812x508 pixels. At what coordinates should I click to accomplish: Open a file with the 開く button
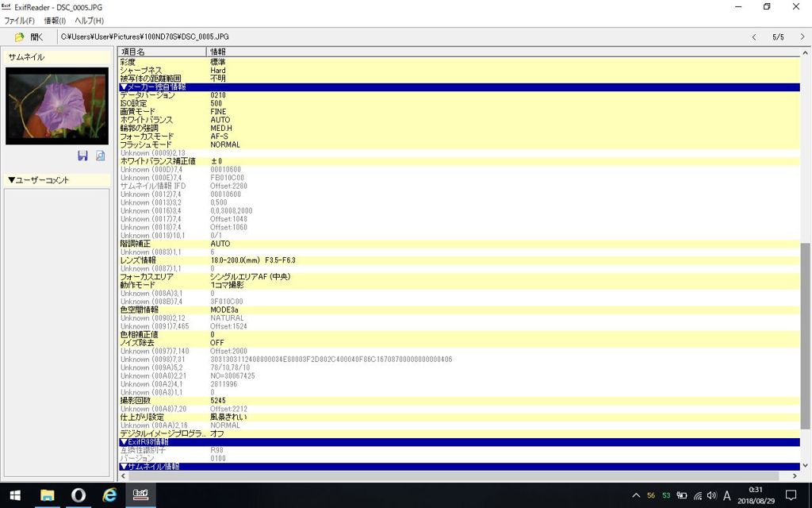pyautogui.click(x=29, y=37)
